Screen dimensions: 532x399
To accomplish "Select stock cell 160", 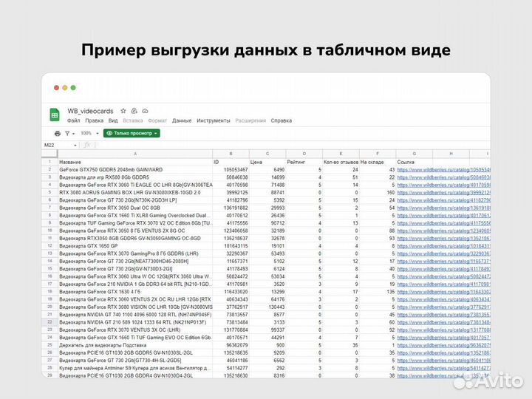I will [378, 193].
